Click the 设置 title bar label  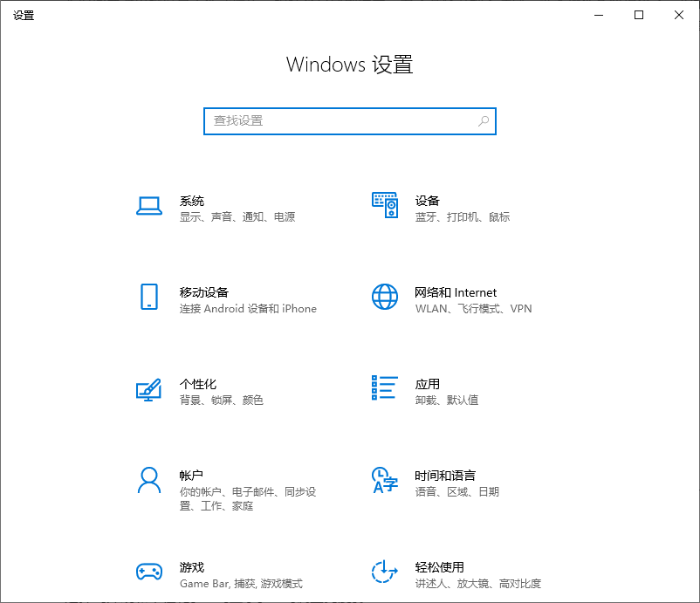click(x=24, y=15)
